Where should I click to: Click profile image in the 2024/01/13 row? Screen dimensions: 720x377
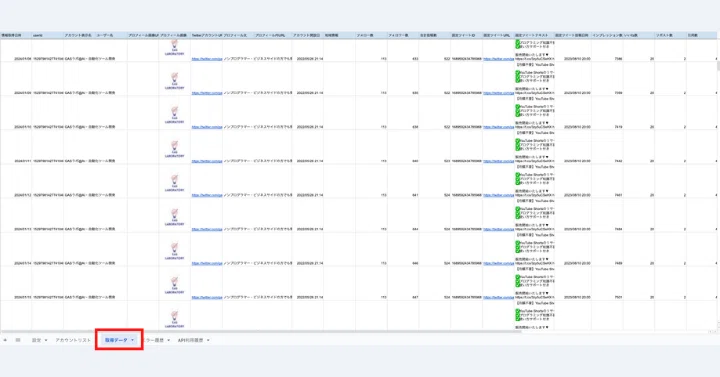[174, 217]
